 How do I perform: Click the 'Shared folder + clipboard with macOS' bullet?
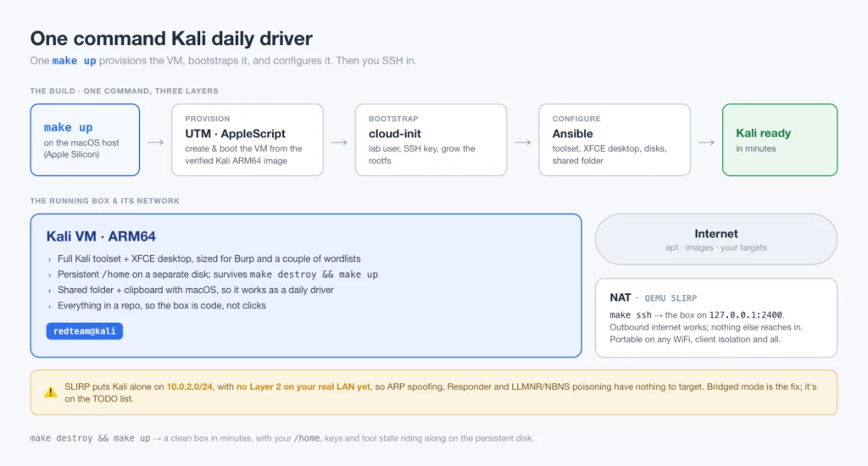(196, 290)
